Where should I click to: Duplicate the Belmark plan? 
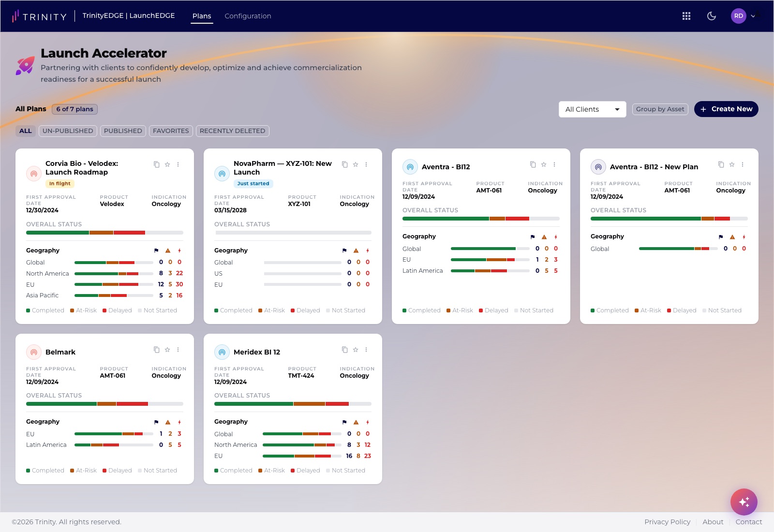pyautogui.click(x=156, y=350)
